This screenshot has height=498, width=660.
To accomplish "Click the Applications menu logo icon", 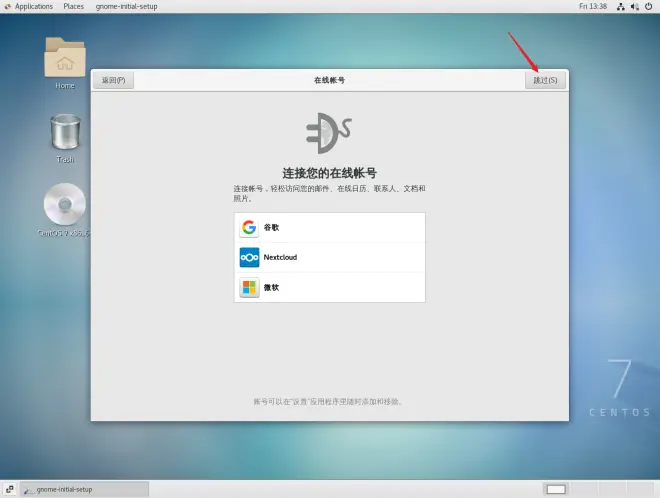I will pyautogui.click(x=8, y=6).
